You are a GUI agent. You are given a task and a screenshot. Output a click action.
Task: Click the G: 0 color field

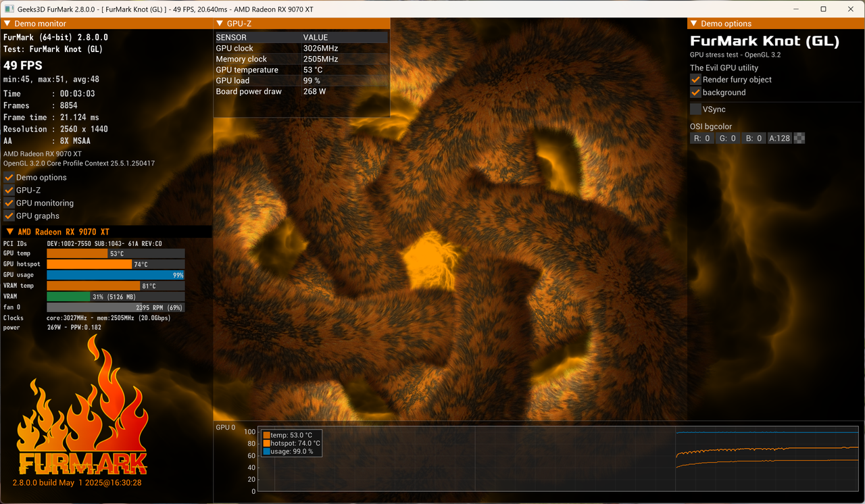tap(728, 138)
